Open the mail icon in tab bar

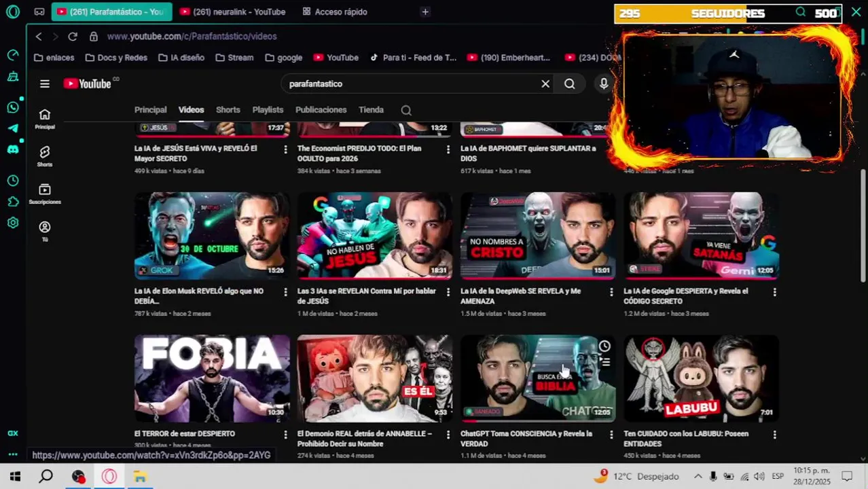click(x=39, y=12)
